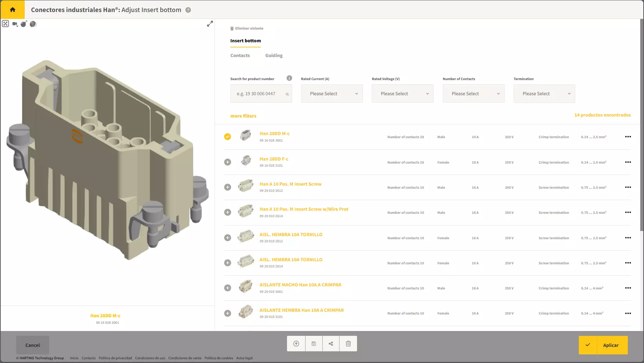Expand the 3D viewer to fullscreen

point(210,24)
